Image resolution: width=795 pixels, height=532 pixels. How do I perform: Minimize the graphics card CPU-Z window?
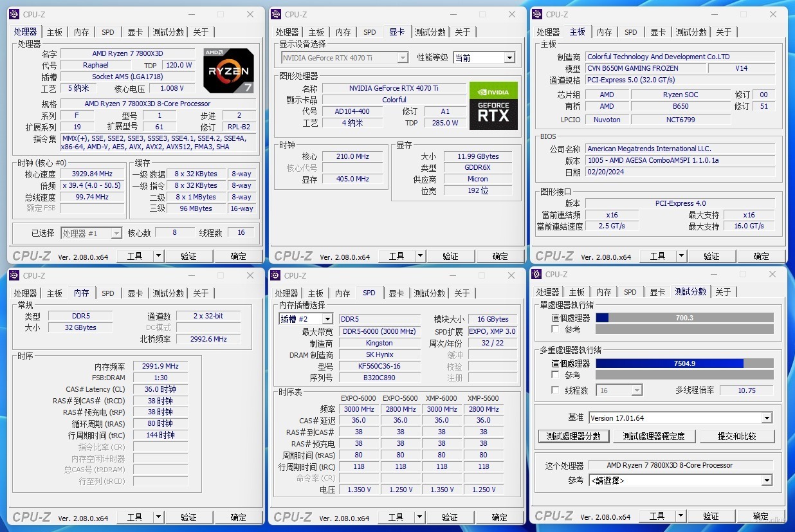coord(453,14)
